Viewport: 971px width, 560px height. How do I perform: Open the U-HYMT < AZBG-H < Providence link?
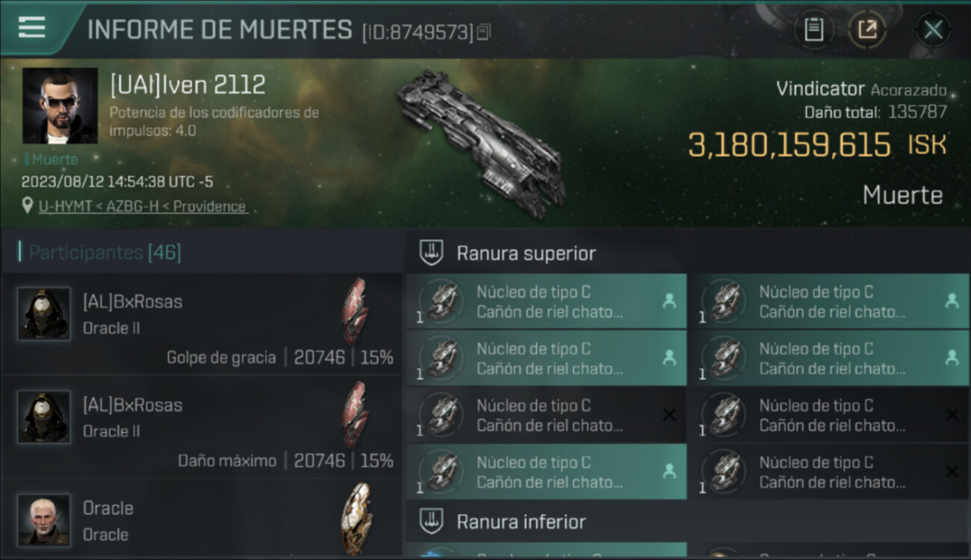click(142, 206)
